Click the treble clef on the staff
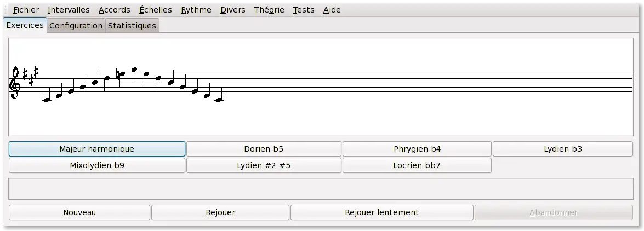This screenshot has height=231, width=644. 15,83
